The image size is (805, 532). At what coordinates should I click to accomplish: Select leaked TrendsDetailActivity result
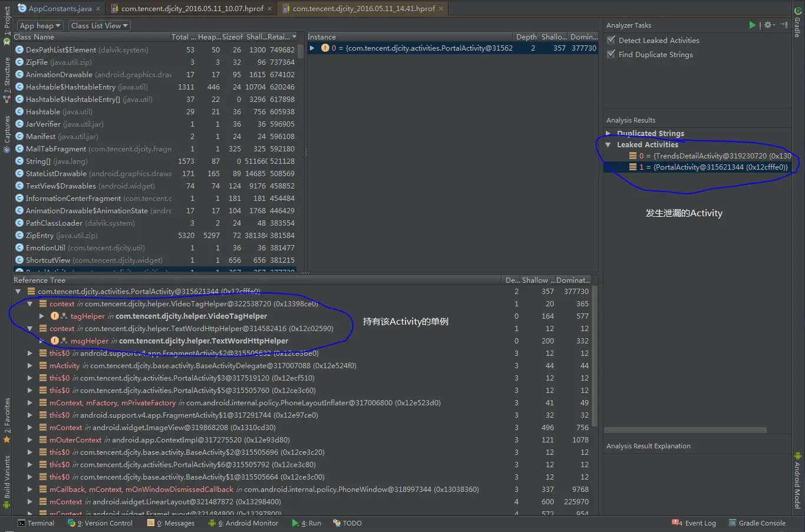[710, 156]
